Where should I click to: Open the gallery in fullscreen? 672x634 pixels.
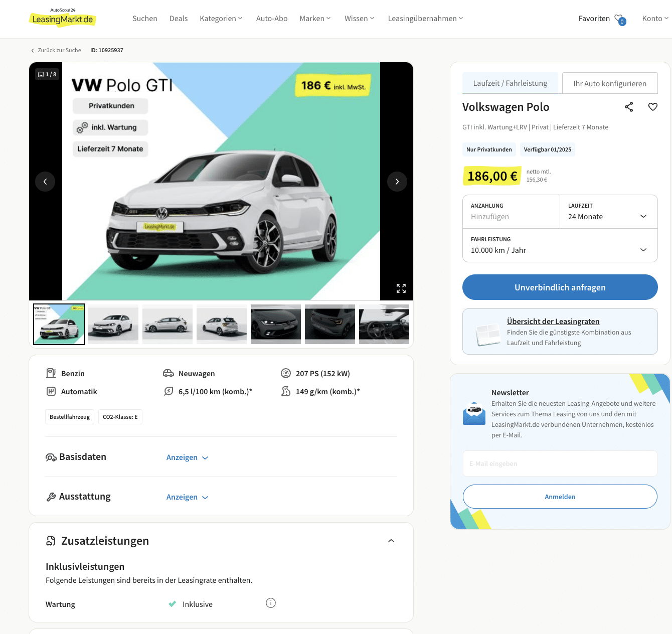[x=401, y=288]
